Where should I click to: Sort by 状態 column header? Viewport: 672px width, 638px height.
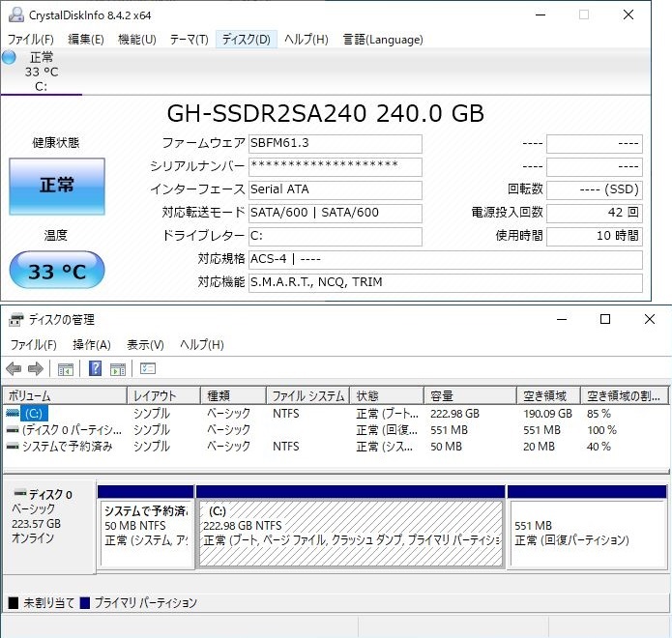[387, 395]
